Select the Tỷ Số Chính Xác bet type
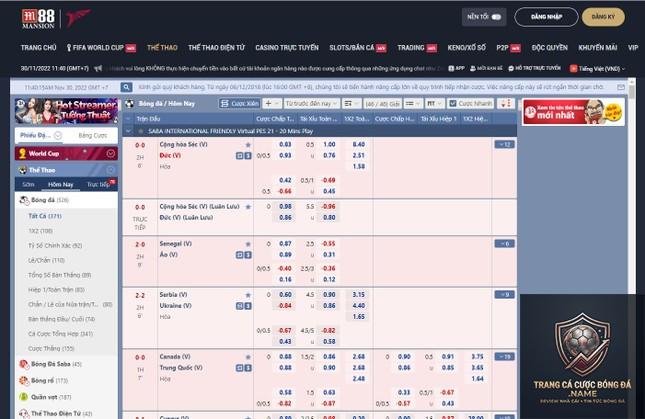The height and width of the screenshot is (419, 645). click(x=55, y=245)
